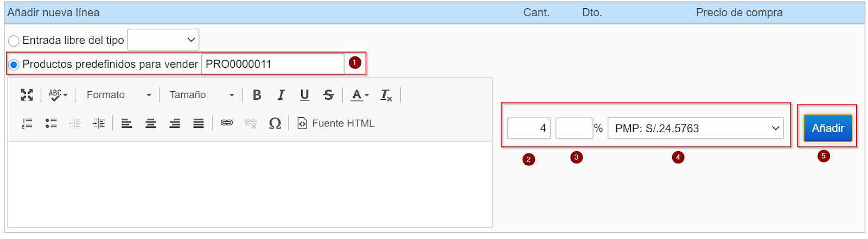Select the Entrada libre del tipo radio
Image resolution: width=868 pixels, height=239 pixels.
14,41
